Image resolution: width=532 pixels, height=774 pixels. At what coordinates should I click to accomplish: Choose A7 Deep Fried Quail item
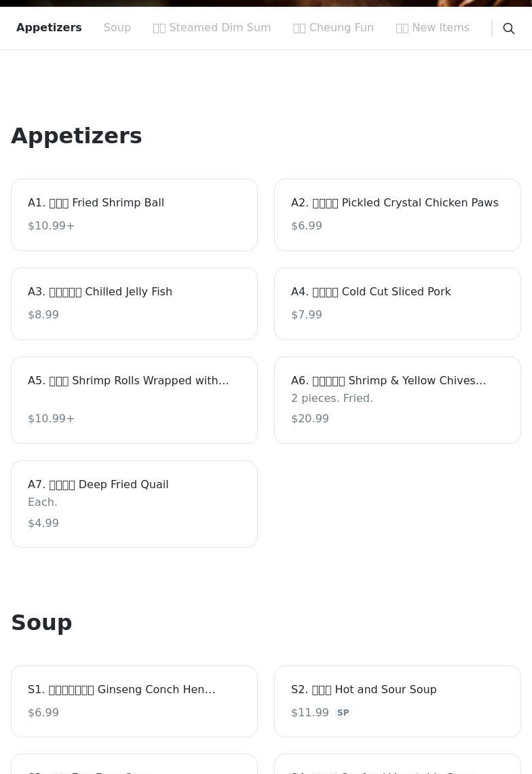(x=134, y=504)
